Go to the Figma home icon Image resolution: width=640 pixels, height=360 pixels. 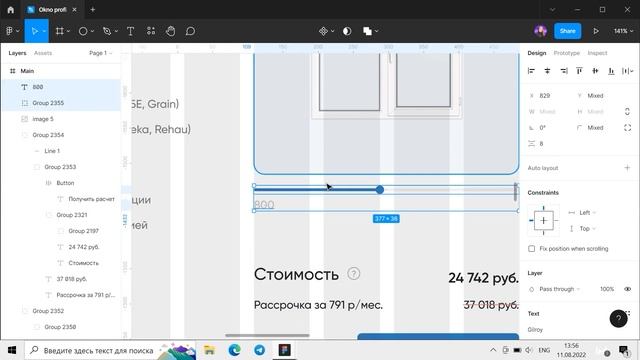[x=11, y=9]
